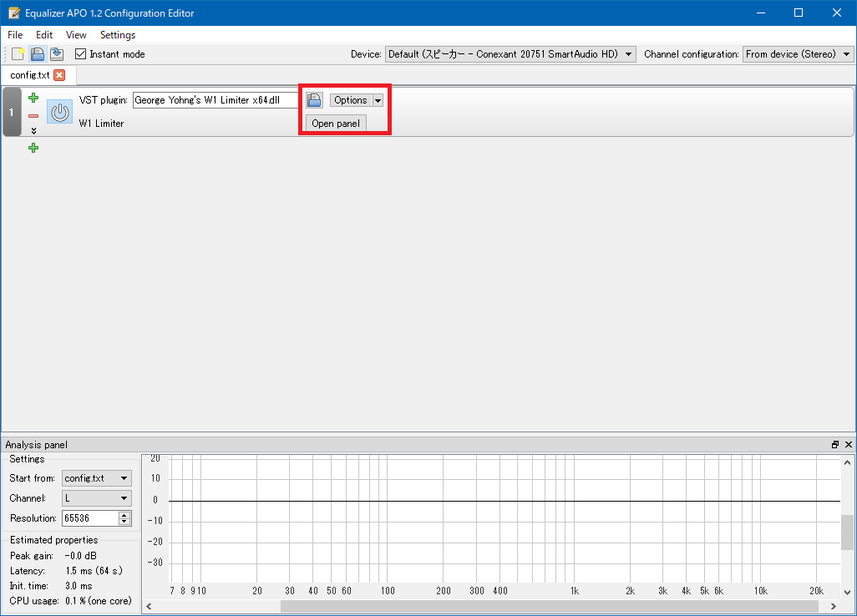
Task: Toggle the Instant mode checkbox
Action: 81,54
